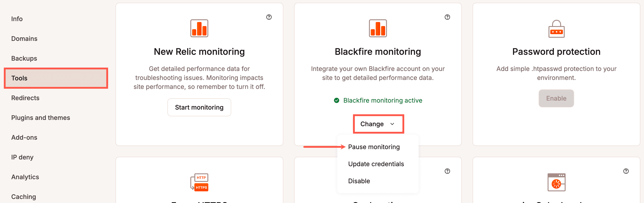644x203 pixels.
Task: Select Disable from the Blackfire menu
Action: coord(359,181)
